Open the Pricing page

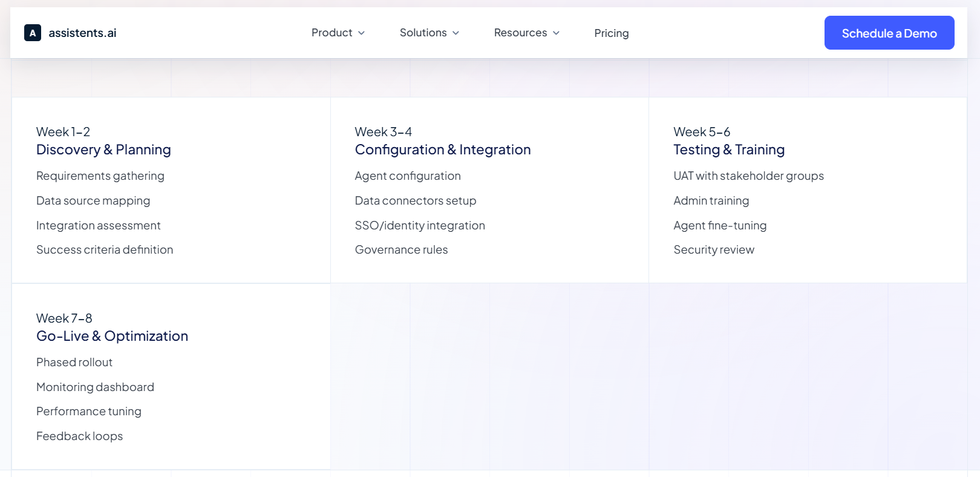(611, 33)
